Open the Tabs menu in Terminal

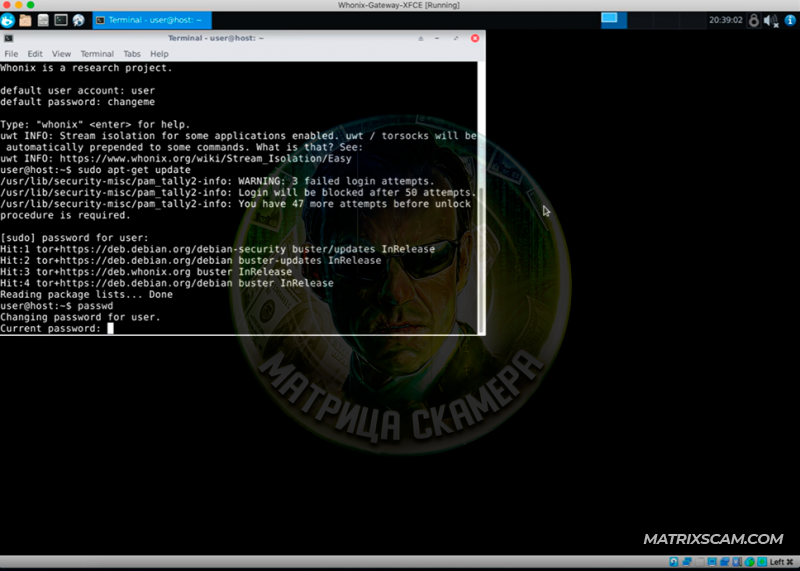coord(132,54)
